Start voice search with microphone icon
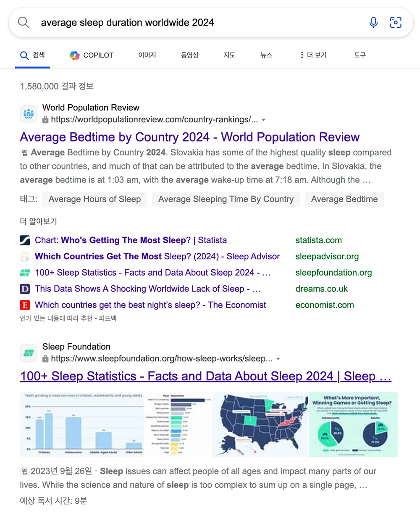Image resolution: width=420 pixels, height=513 pixels. point(373,22)
